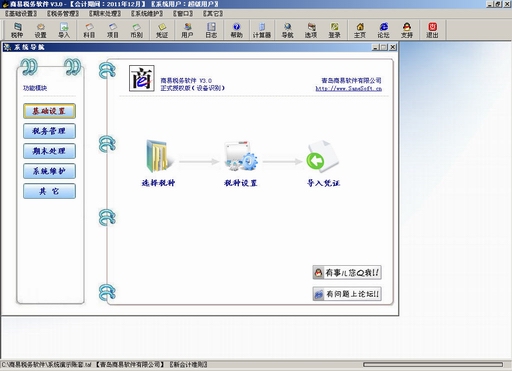
Task: Click the 导航 navigation toolbar icon
Action: tap(287, 30)
